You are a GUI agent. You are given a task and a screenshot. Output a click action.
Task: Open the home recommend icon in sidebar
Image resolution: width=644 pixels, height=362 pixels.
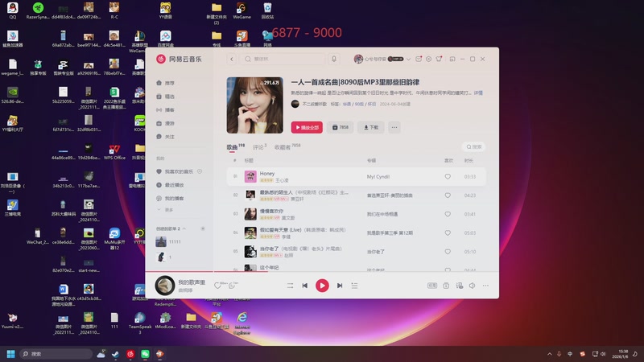pos(159,83)
